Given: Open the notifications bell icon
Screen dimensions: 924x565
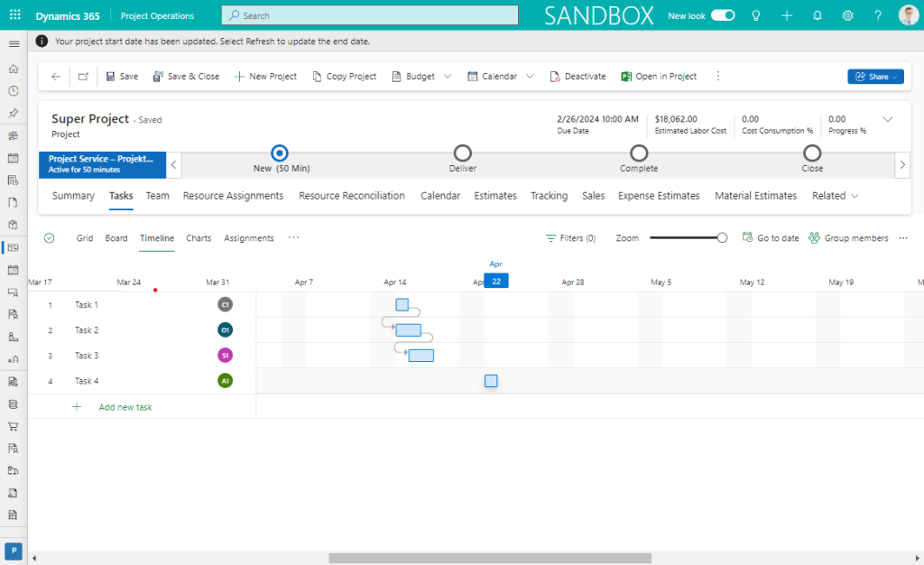Looking at the screenshot, I should tap(818, 15).
